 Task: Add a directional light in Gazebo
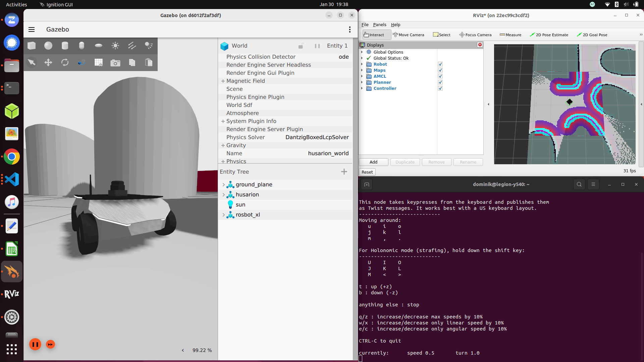[x=132, y=46]
